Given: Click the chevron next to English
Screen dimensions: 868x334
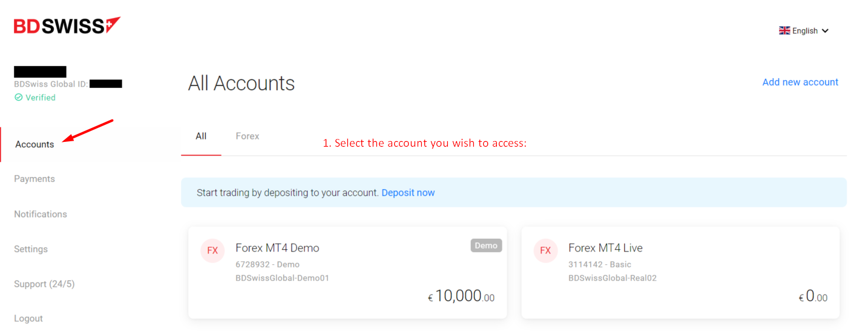Looking at the screenshot, I should click(x=825, y=31).
